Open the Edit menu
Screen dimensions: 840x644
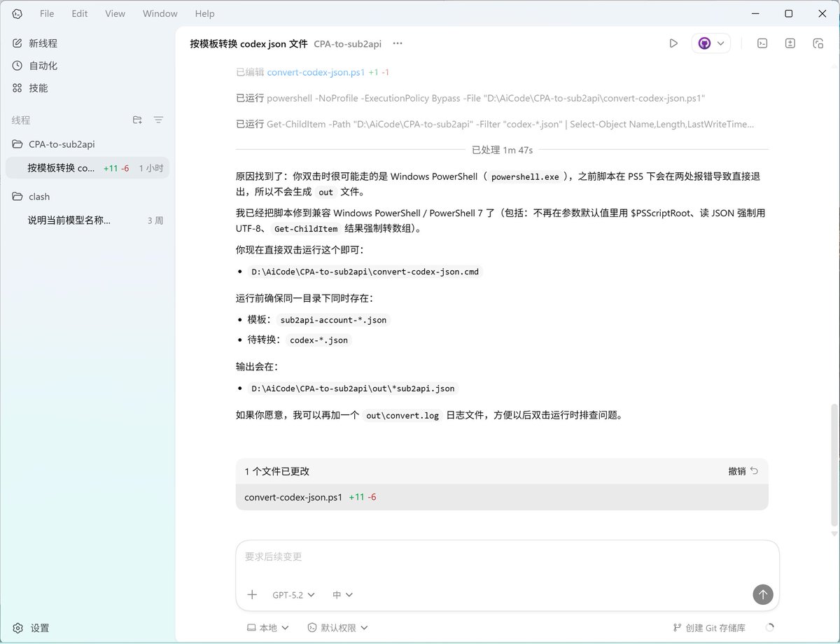(x=80, y=13)
